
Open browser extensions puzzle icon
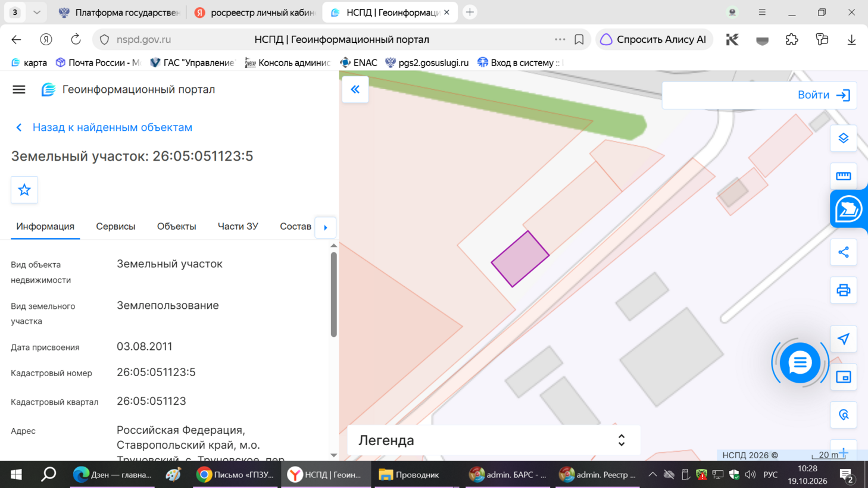click(x=792, y=40)
